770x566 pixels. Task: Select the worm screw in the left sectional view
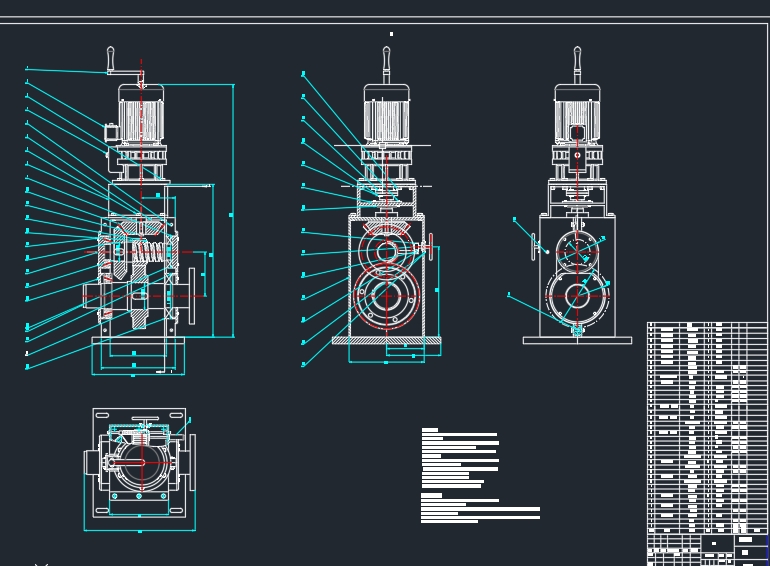(x=150, y=251)
